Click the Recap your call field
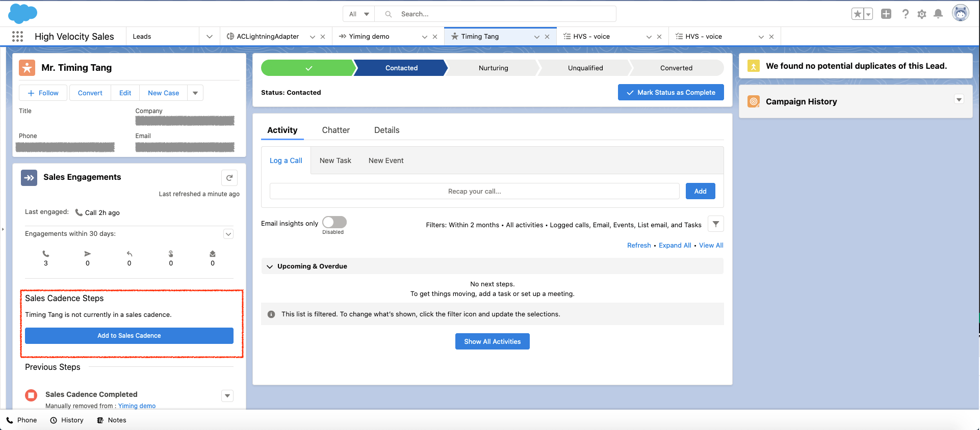The image size is (980, 430). pyautogui.click(x=475, y=192)
